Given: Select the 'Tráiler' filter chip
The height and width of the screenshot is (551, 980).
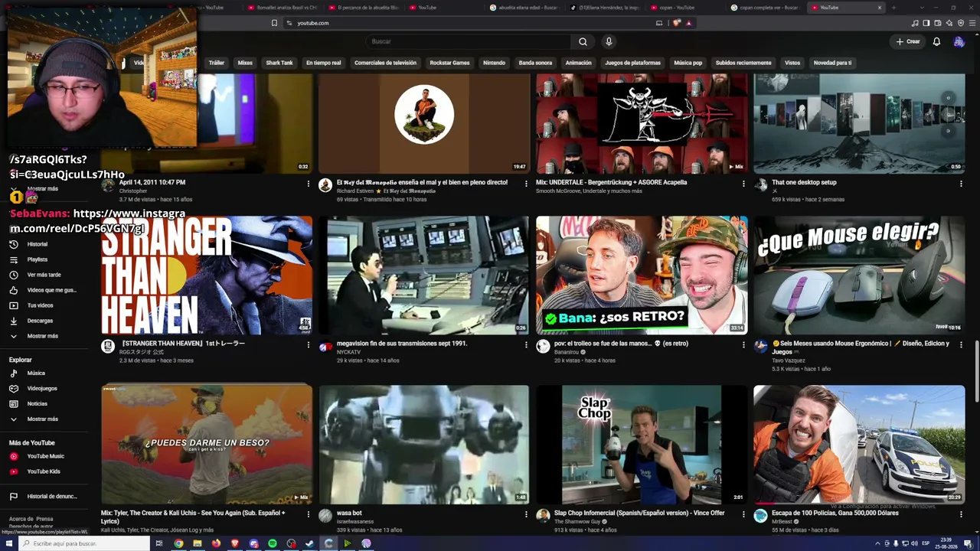Looking at the screenshot, I should coord(217,63).
